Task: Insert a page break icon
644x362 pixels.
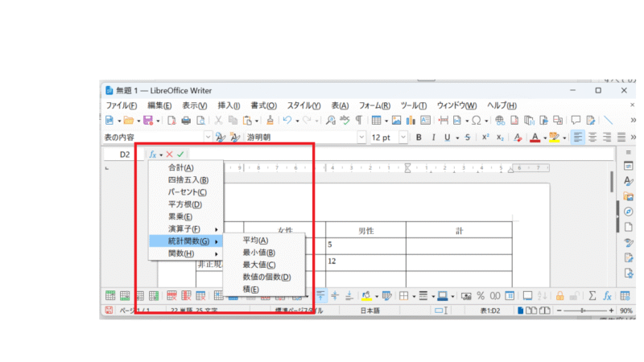Action: [x=444, y=120]
